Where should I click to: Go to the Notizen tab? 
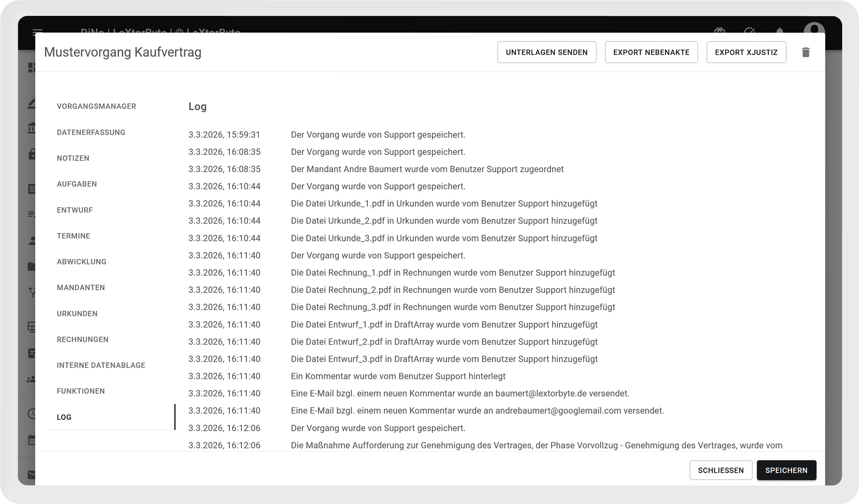(x=73, y=158)
